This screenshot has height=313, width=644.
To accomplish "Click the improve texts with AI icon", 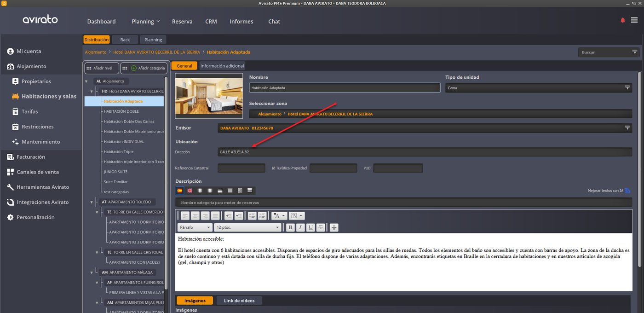I will [627, 191].
